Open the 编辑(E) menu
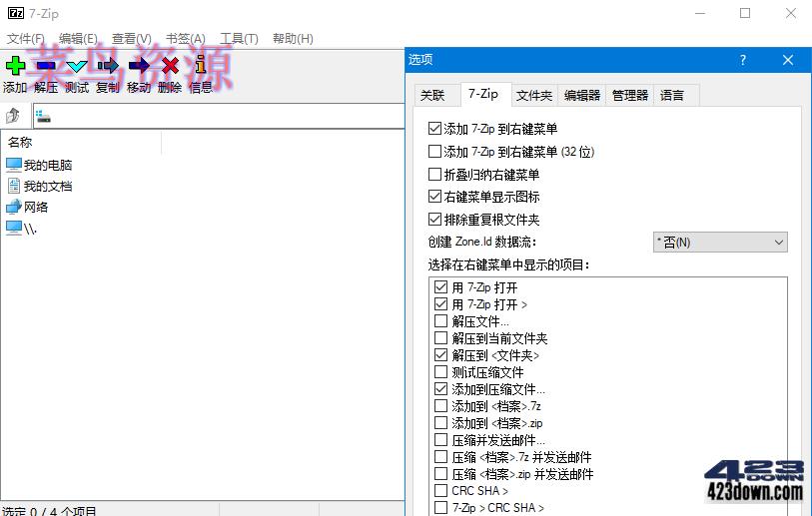This screenshot has width=812, height=516. pyautogui.click(x=78, y=39)
